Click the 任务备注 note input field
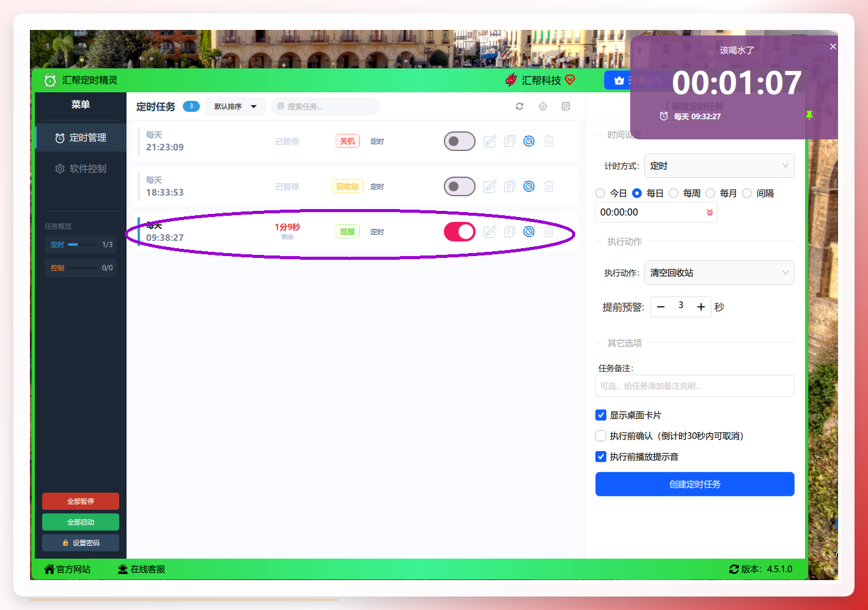Image resolution: width=868 pixels, height=610 pixels. [695, 386]
